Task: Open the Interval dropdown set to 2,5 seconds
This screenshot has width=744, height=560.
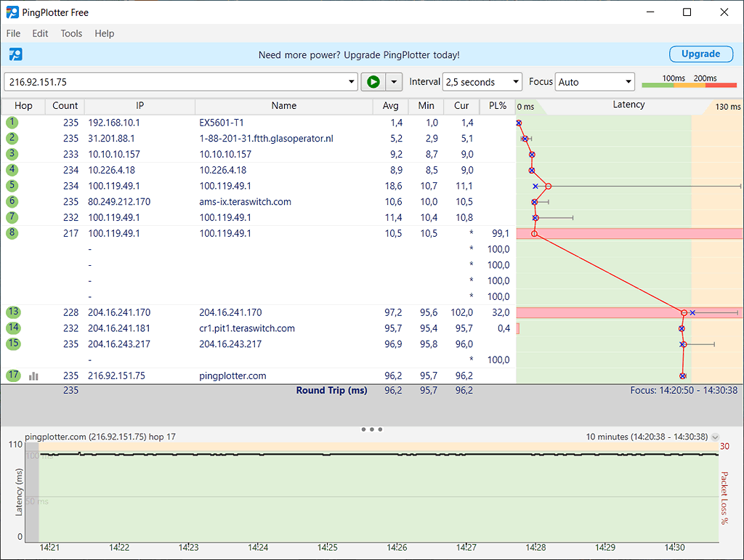Action: tap(482, 82)
